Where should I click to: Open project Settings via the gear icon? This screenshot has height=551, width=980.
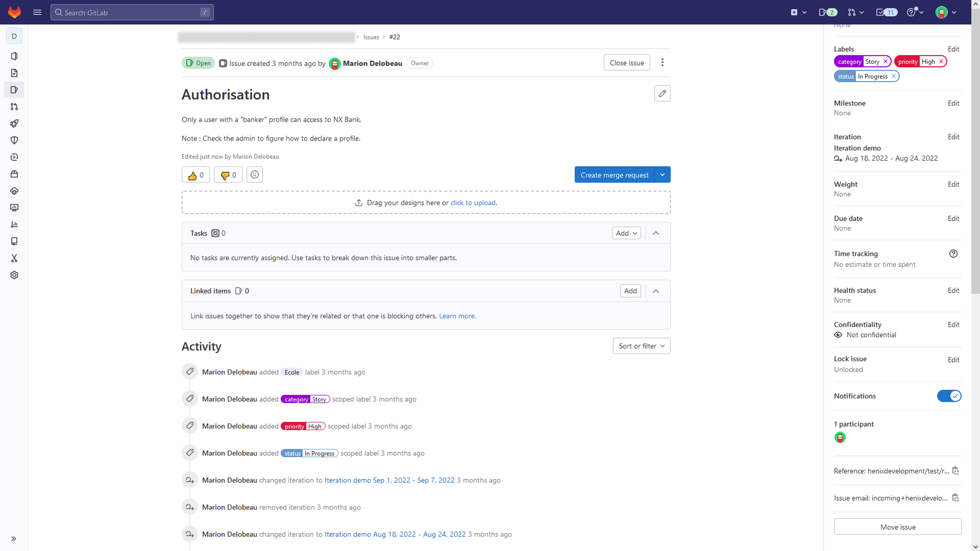(14, 275)
